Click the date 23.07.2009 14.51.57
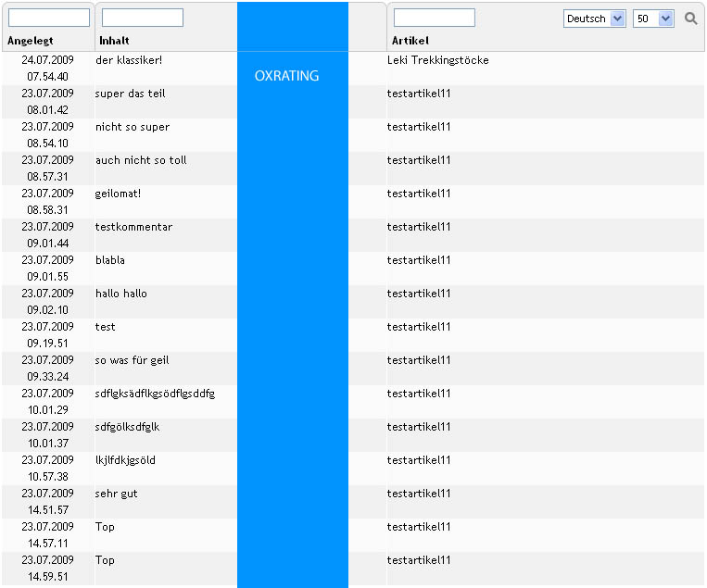 point(48,502)
